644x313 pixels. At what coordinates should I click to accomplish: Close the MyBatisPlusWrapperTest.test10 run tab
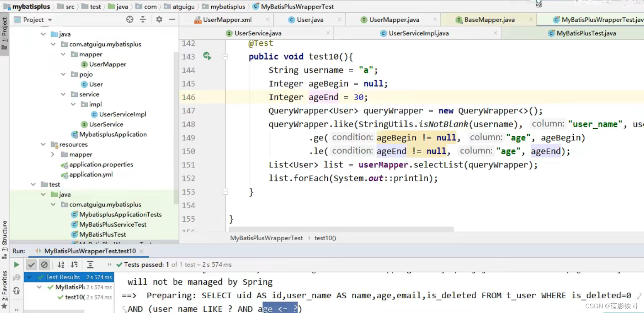click(x=141, y=251)
